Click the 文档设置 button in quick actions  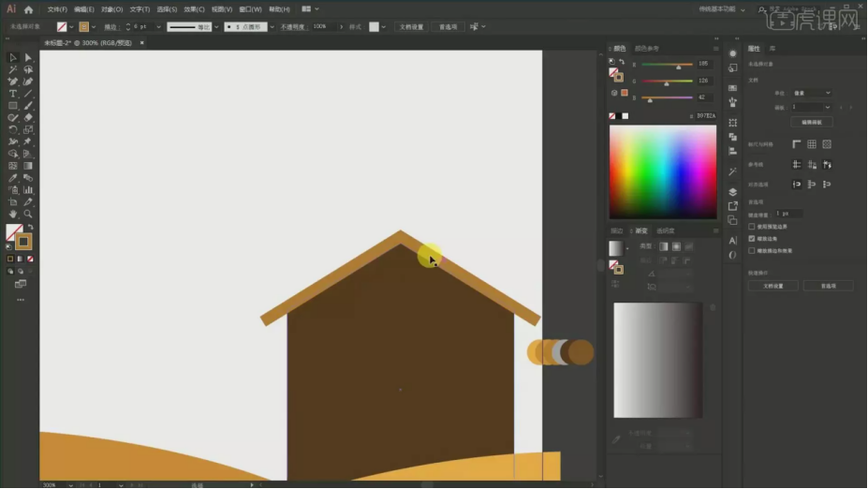click(772, 286)
